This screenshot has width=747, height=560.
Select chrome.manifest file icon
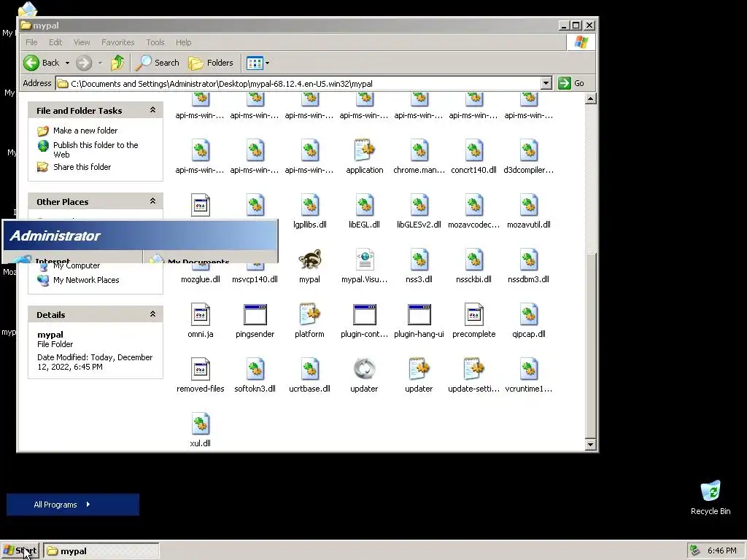(x=419, y=150)
